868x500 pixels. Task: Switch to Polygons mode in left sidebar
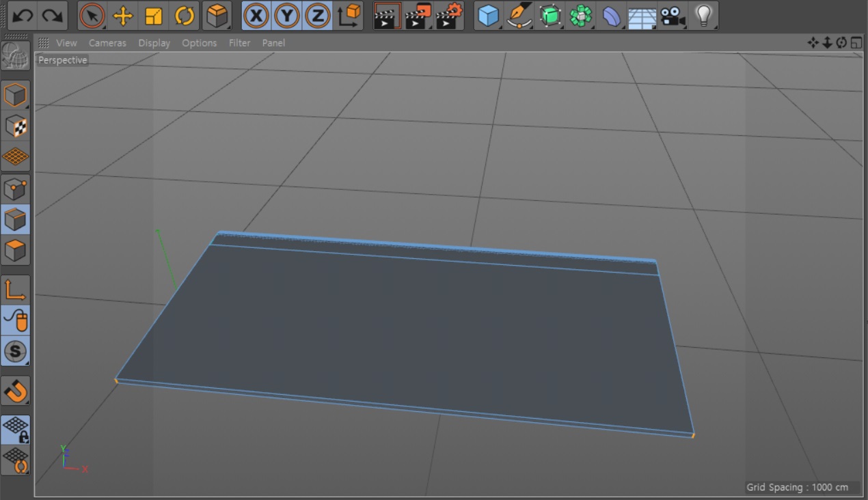(15, 251)
